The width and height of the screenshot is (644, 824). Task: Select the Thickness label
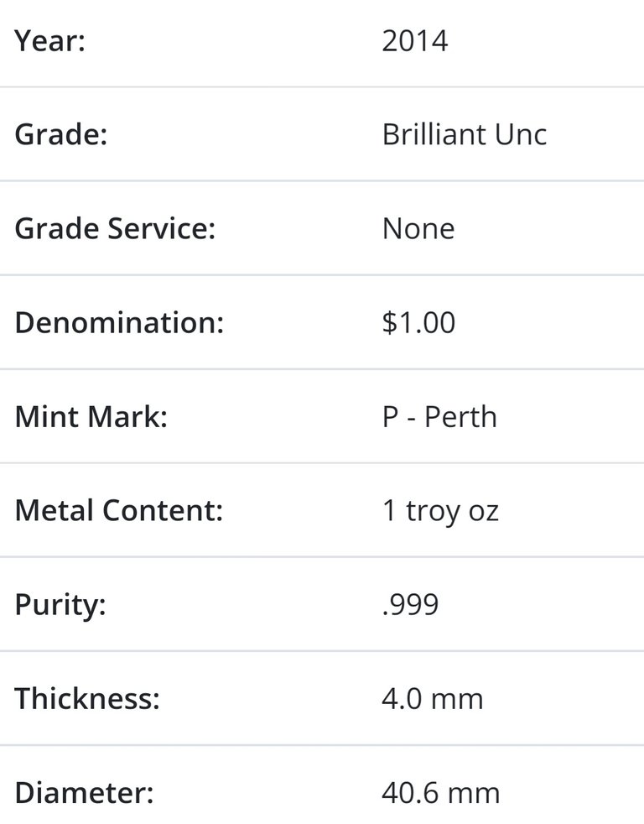[87, 698]
